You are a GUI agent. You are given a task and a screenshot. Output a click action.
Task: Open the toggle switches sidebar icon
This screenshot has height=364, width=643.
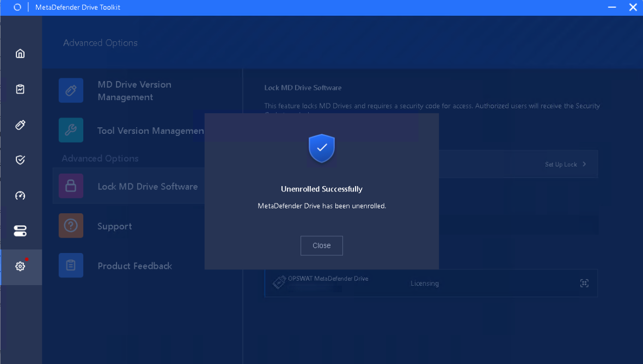[x=20, y=231]
